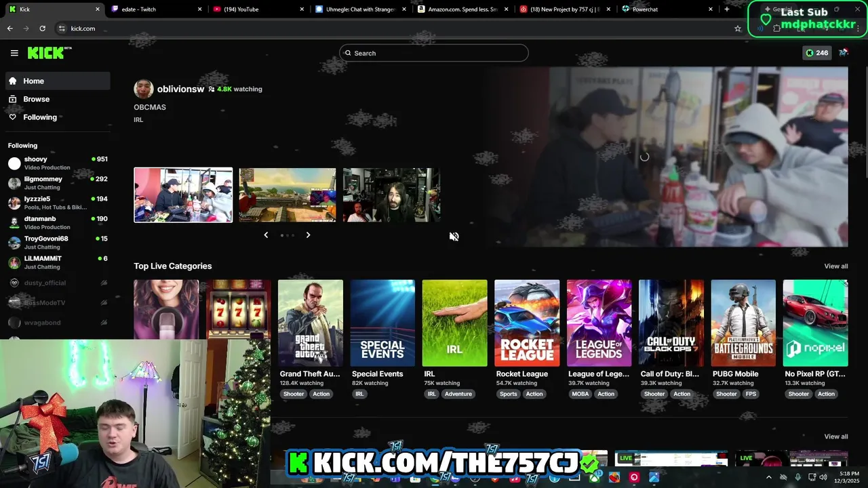Select the first featured stream thumbnail

(183, 195)
